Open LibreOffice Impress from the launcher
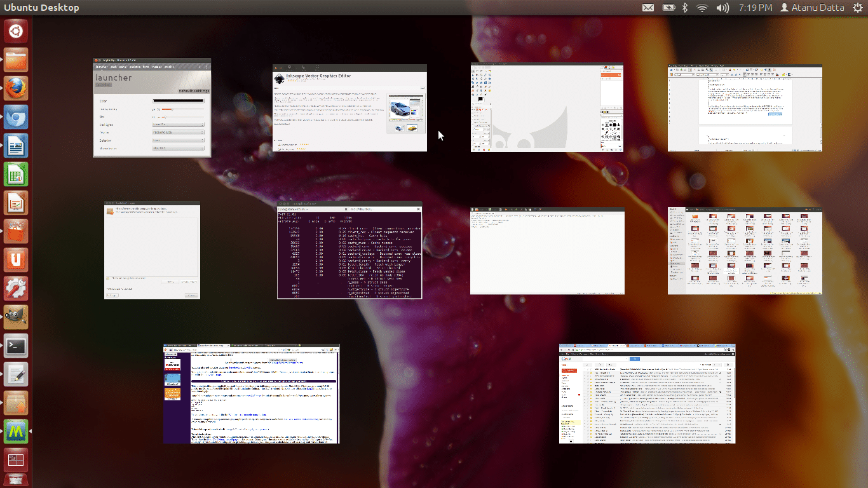 [16, 203]
